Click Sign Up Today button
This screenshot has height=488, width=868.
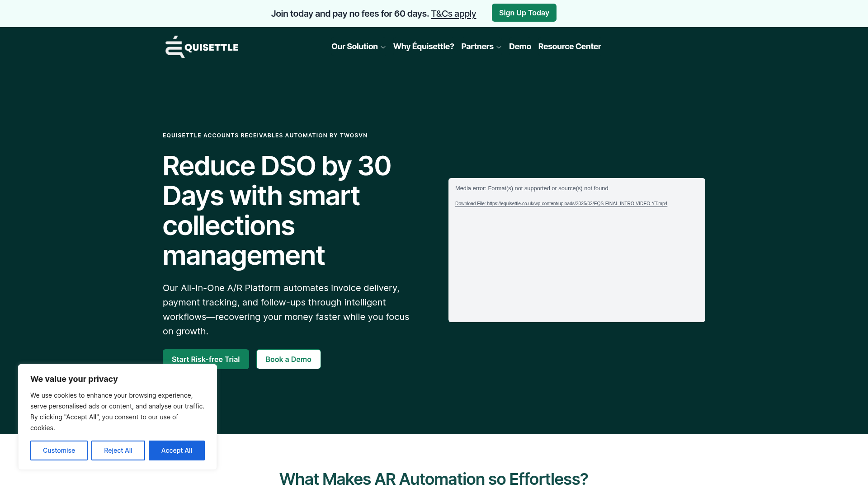(x=524, y=13)
